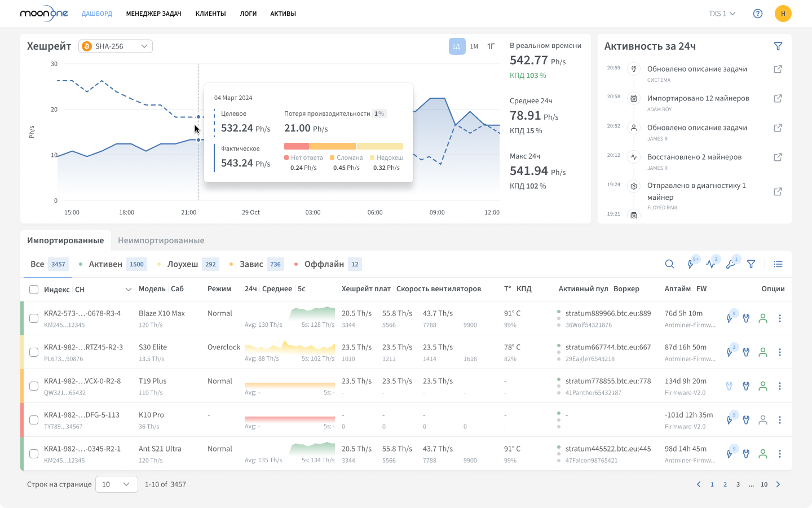Filter the 24h activity panel

pyautogui.click(x=778, y=46)
